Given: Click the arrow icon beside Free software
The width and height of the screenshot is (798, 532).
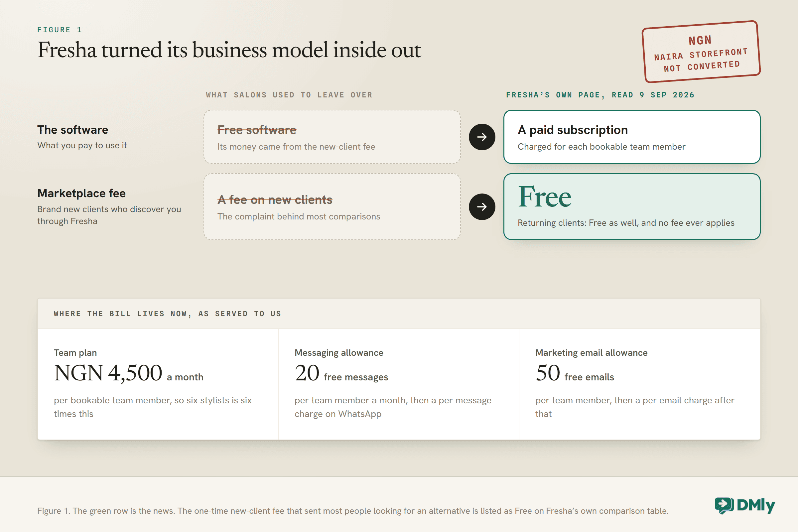Looking at the screenshot, I should (482, 137).
